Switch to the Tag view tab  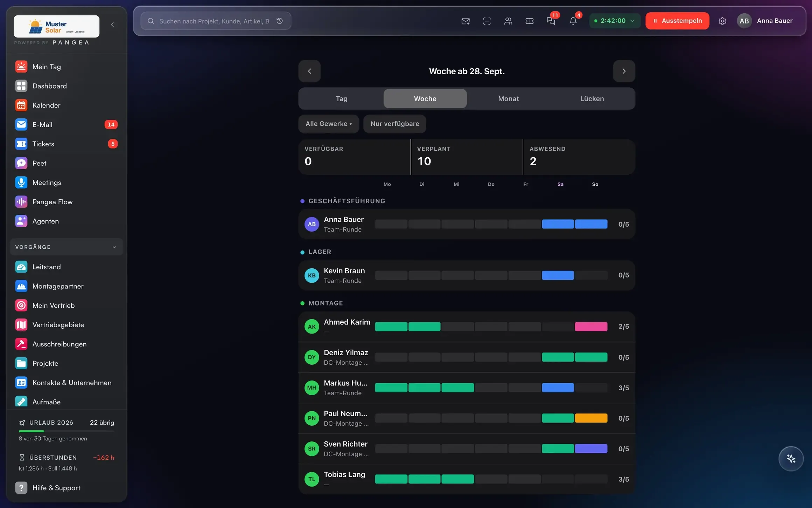click(341, 98)
